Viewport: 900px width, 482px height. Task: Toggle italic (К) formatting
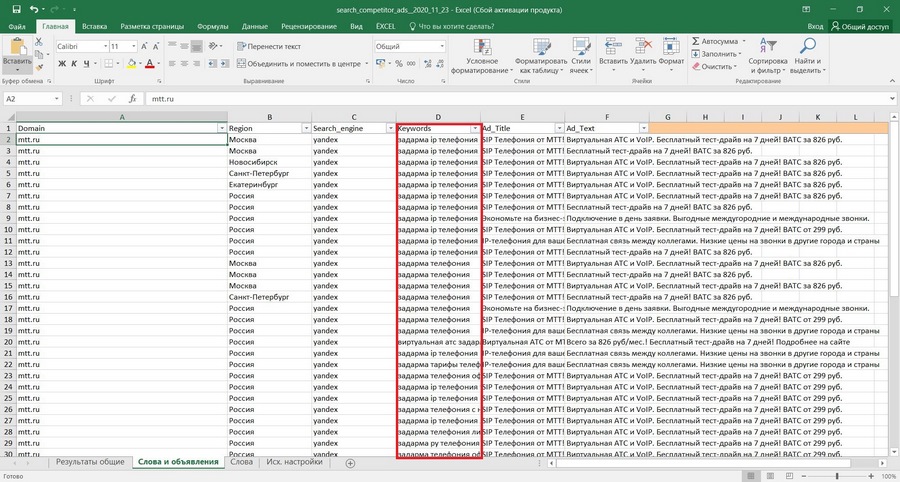click(x=74, y=64)
